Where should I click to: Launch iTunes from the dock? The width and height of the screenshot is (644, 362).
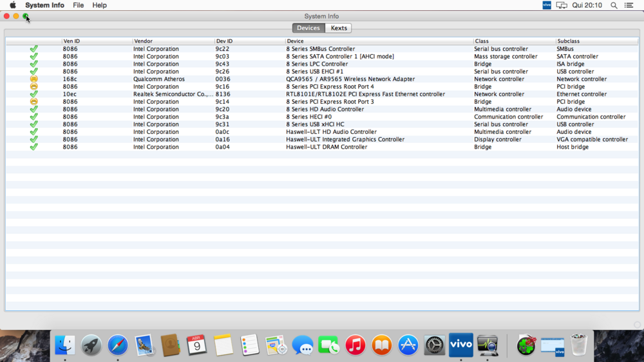click(355, 345)
